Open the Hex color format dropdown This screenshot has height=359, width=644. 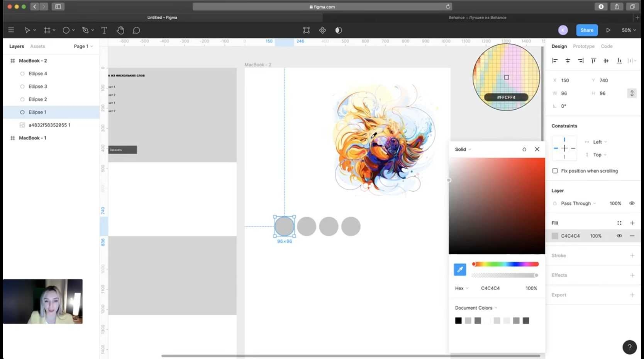coord(462,288)
